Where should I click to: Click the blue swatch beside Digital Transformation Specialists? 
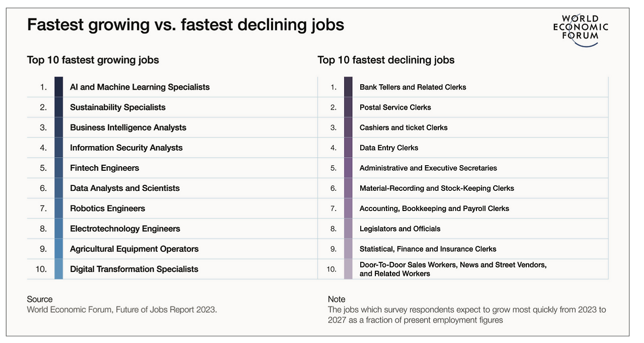(x=59, y=269)
